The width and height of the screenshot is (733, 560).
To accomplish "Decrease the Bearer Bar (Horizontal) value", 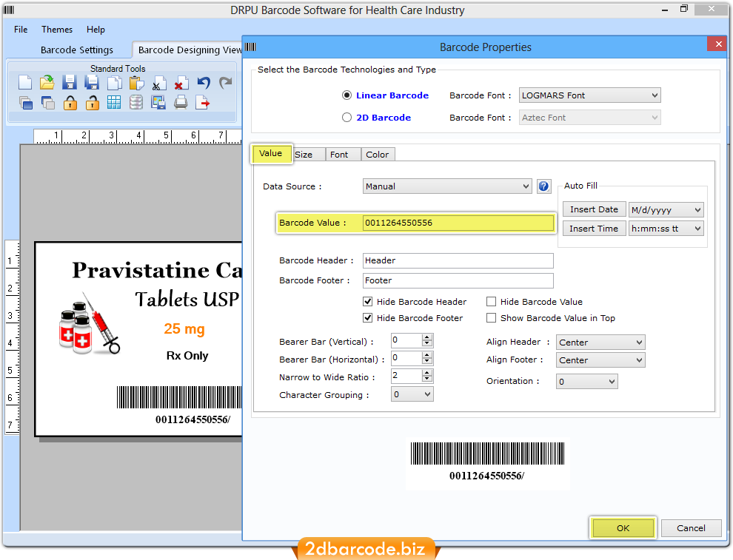I will pyautogui.click(x=426, y=361).
